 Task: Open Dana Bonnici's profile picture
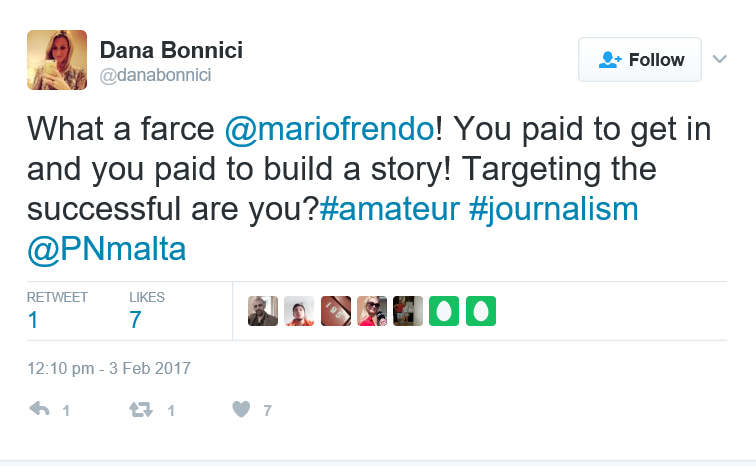tap(55, 59)
